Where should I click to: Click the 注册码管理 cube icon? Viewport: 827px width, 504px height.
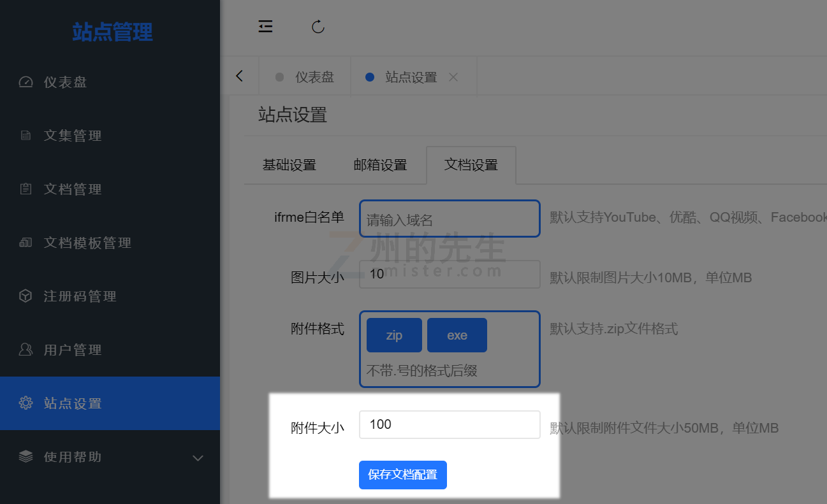click(26, 296)
